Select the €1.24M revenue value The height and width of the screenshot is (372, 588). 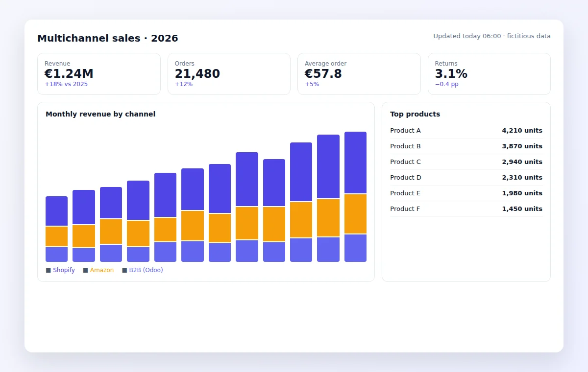(x=69, y=74)
